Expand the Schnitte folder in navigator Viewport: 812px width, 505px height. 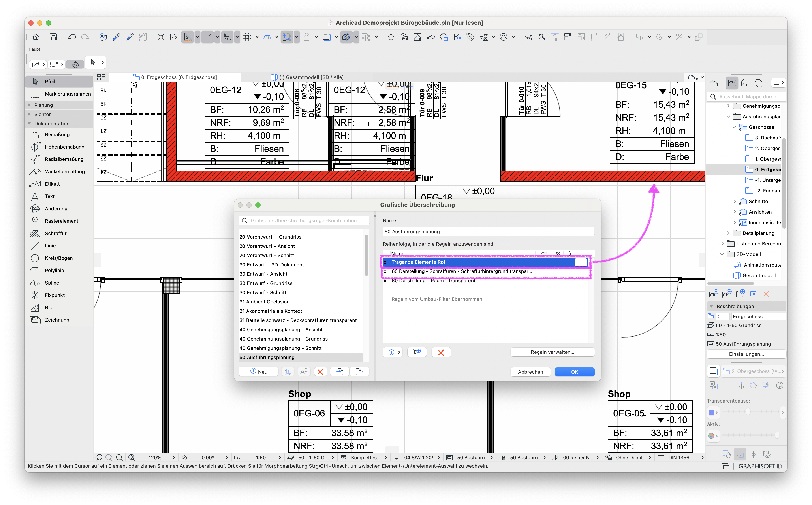click(735, 201)
